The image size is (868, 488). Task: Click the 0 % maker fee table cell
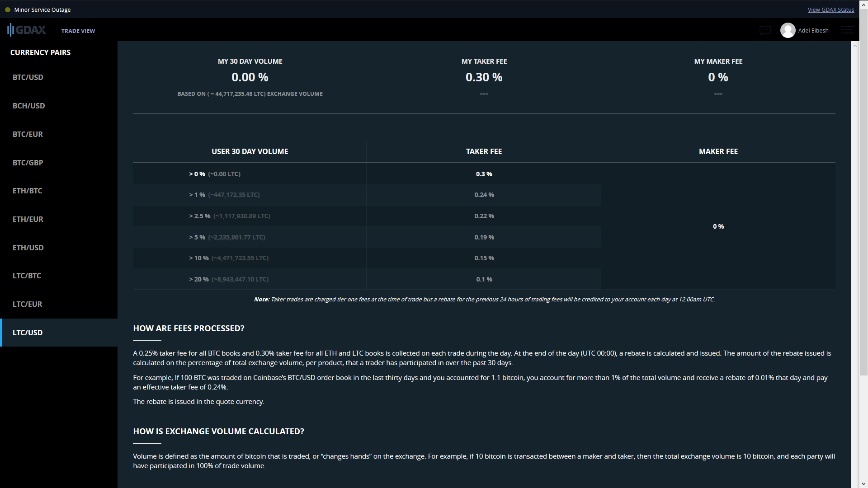click(x=718, y=226)
